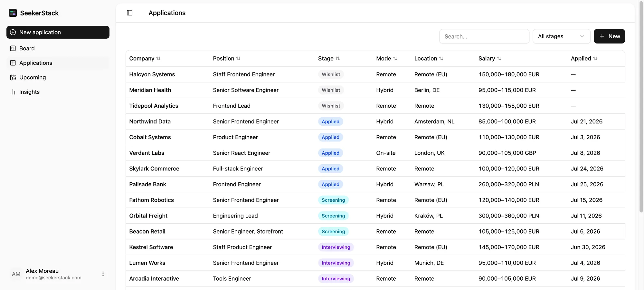Viewport: 644px width, 290px height.
Task: Click the Company column header
Action: tap(145, 58)
